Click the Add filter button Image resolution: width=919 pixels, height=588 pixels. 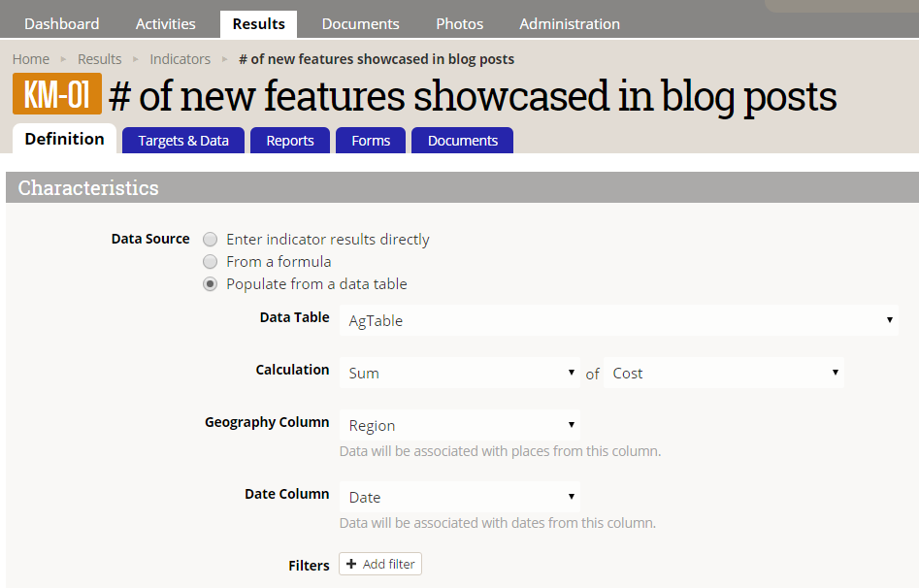point(380,564)
